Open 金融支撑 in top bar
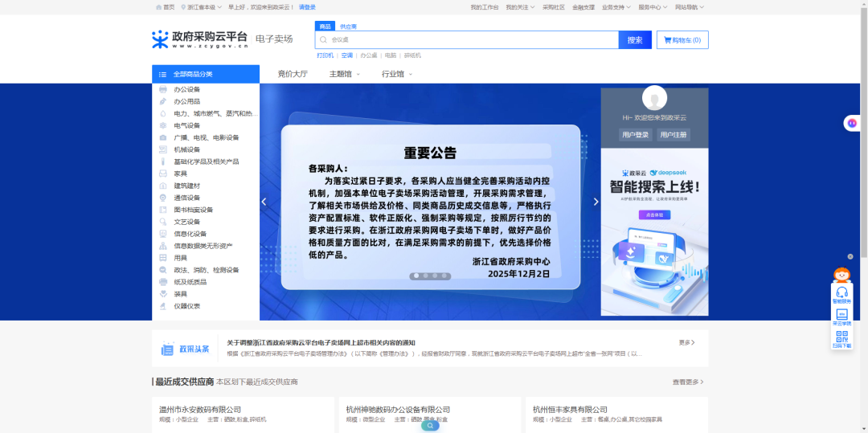 [583, 7]
